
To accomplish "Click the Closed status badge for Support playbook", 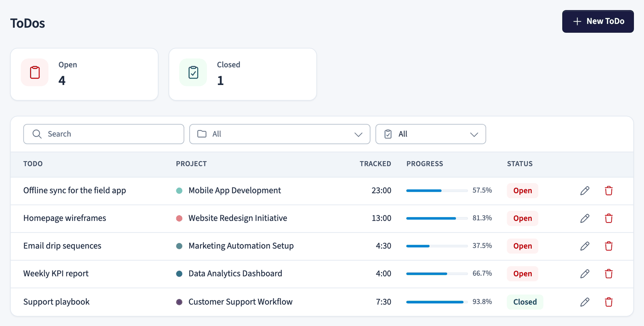I will coord(525,302).
